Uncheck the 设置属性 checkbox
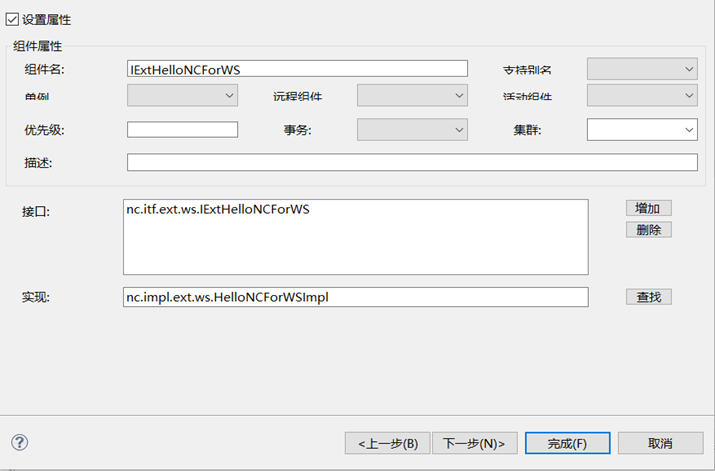 pyautogui.click(x=12, y=20)
